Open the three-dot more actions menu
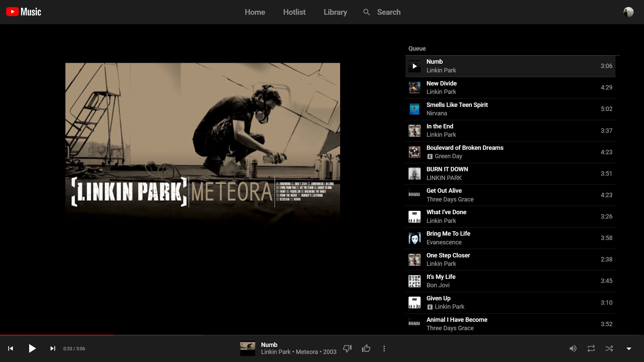 (x=384, y=349)
